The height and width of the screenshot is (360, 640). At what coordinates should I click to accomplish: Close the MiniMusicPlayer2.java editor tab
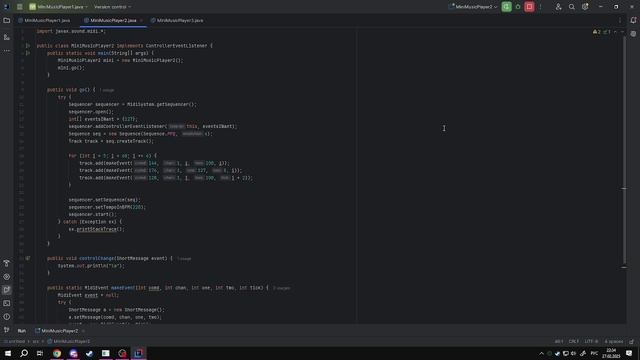click(x=142, y=20)
